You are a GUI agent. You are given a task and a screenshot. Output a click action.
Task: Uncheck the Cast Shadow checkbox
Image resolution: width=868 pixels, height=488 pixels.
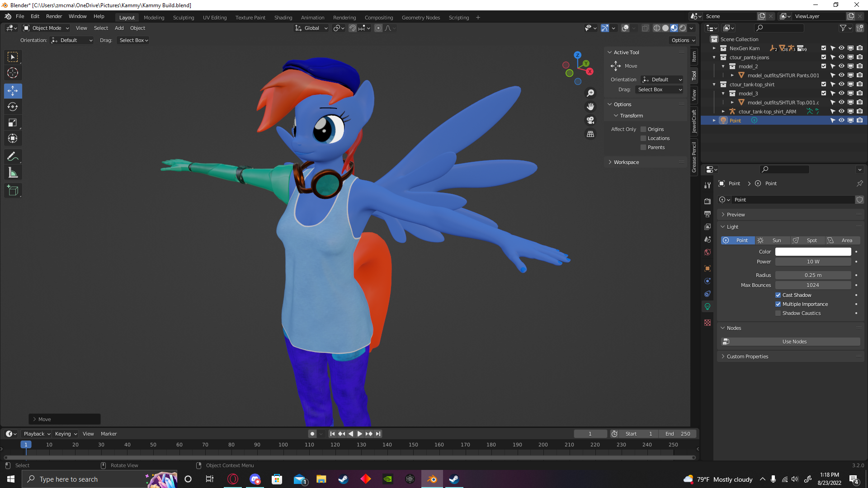coord(778,295)
